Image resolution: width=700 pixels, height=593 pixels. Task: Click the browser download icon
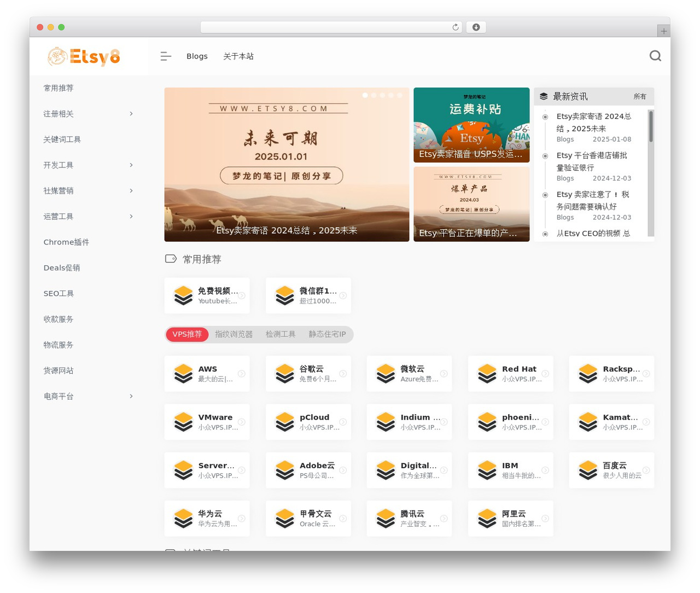[x=476, y=27]
